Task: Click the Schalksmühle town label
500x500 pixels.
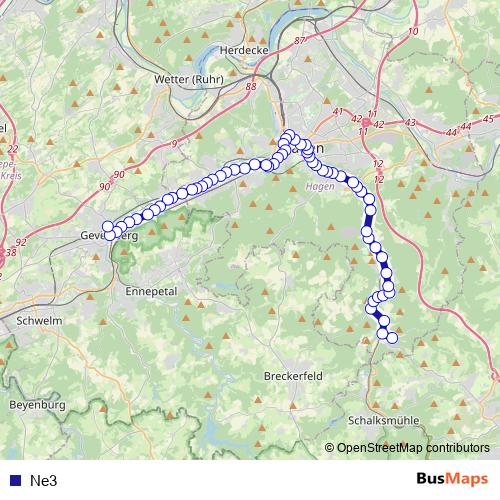Action: pos(384,420)
